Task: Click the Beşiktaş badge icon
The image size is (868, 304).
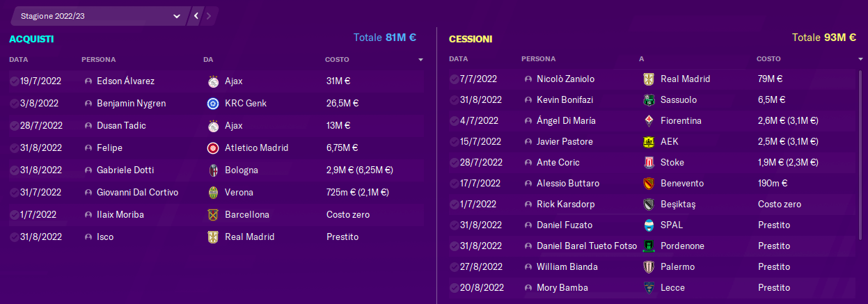Action: [649, 205]
